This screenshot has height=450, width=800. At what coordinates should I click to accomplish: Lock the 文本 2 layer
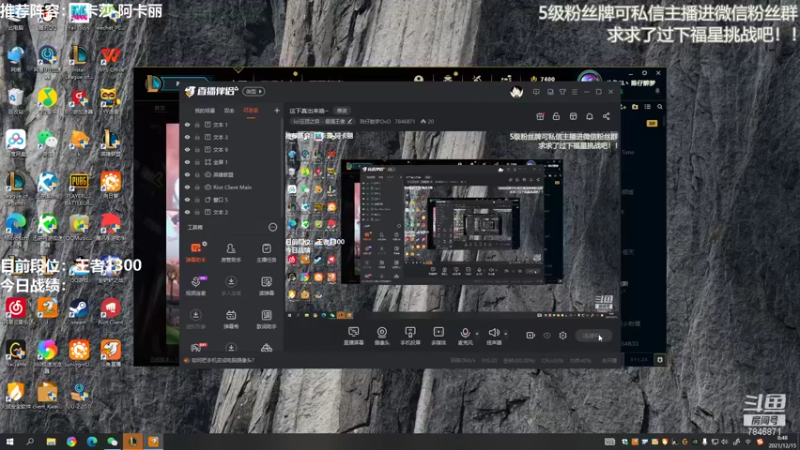coord(197,212)
